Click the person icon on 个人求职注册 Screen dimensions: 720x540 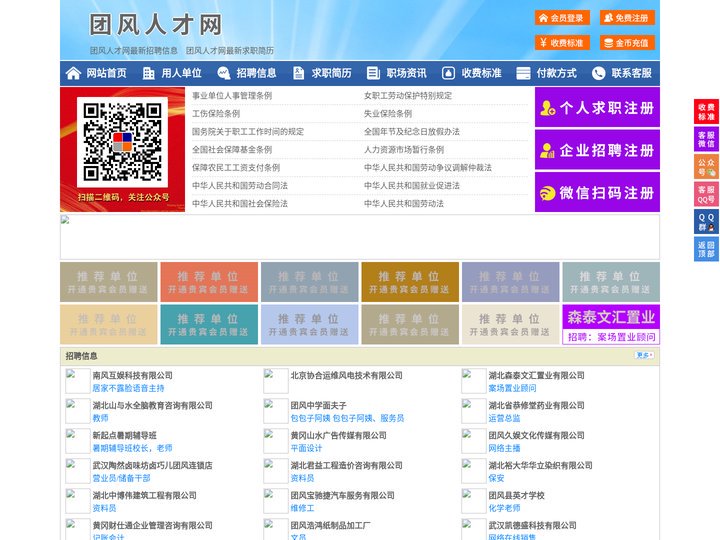(547, 108)
